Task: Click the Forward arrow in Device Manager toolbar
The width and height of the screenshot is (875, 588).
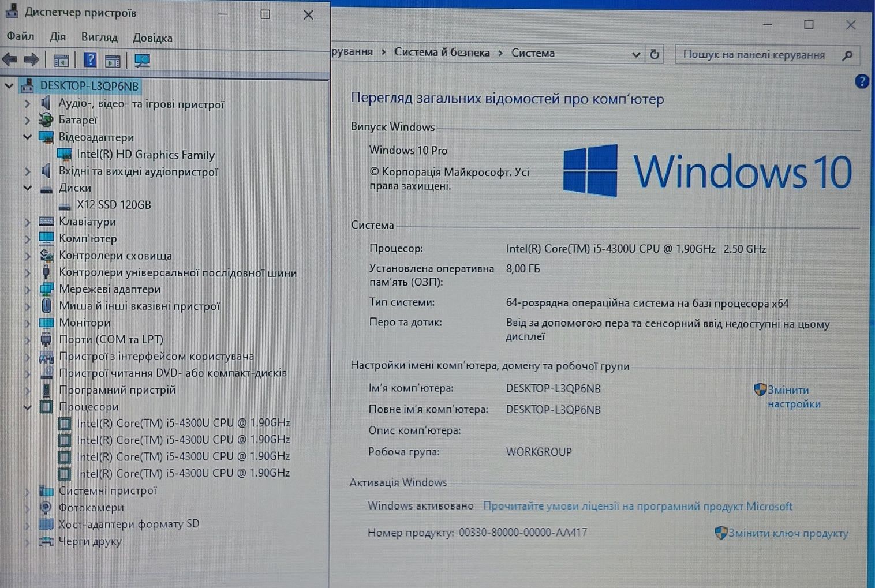Action: coord(31,59)
